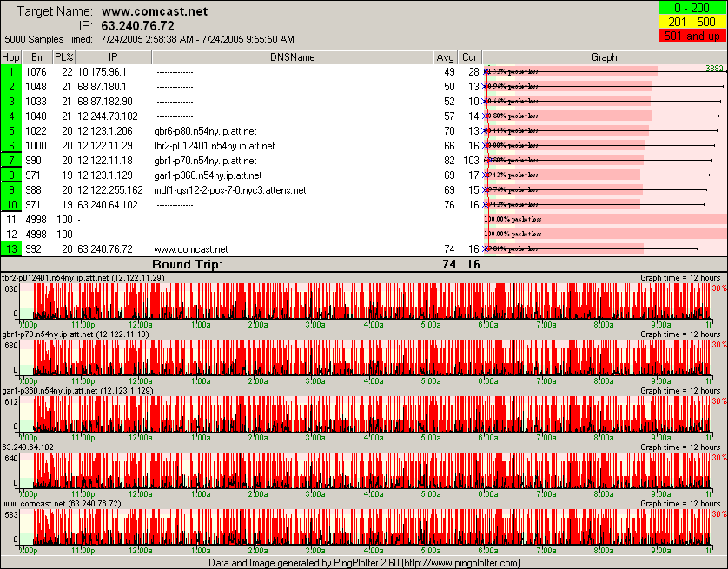Click the Err column header
This screenshot has width=728, height=569.
pos(36,57)
